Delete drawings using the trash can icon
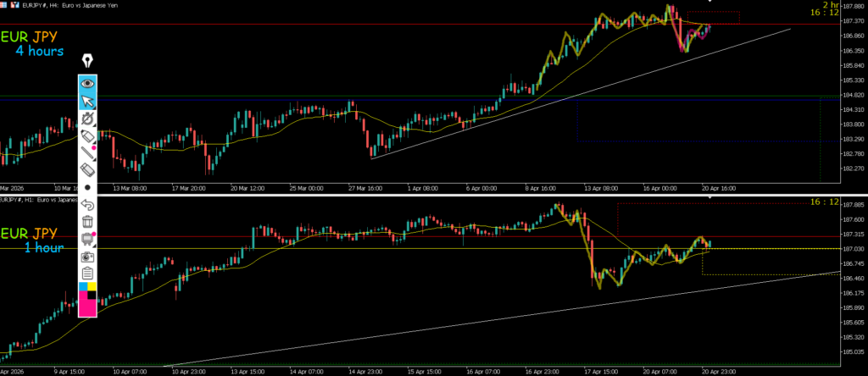The height and width of the screenshot is (376, 868). 87,222
